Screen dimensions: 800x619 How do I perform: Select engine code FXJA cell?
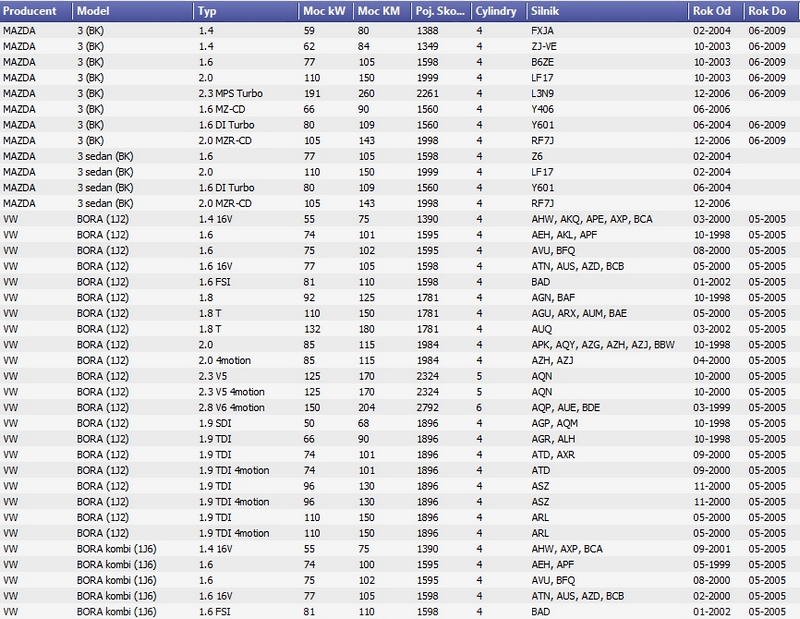pos(542,31)
